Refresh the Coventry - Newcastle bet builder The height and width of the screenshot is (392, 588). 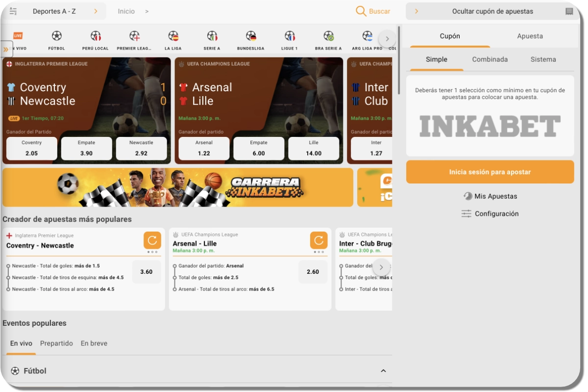point(152,240)
